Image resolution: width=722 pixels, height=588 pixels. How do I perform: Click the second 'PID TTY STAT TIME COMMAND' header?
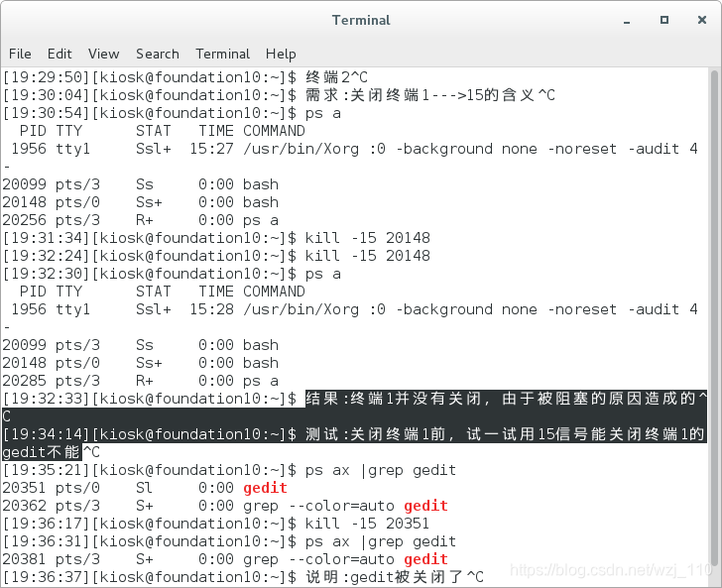162,292
